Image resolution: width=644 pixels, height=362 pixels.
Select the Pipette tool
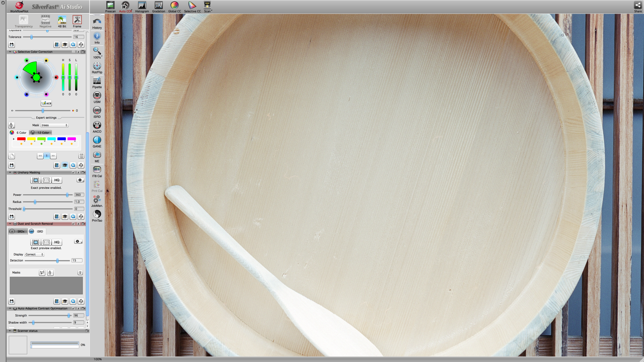coord(97,82)
